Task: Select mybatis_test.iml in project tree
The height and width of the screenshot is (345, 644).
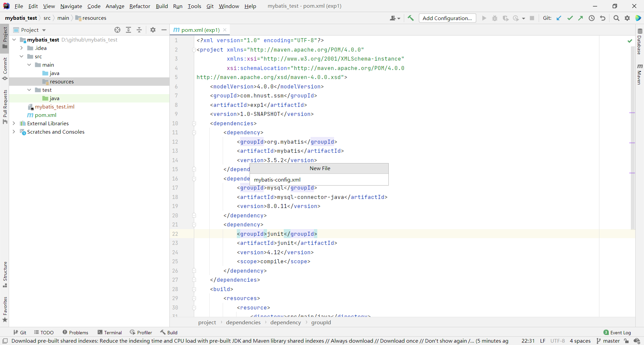Action: pos(55,107)
